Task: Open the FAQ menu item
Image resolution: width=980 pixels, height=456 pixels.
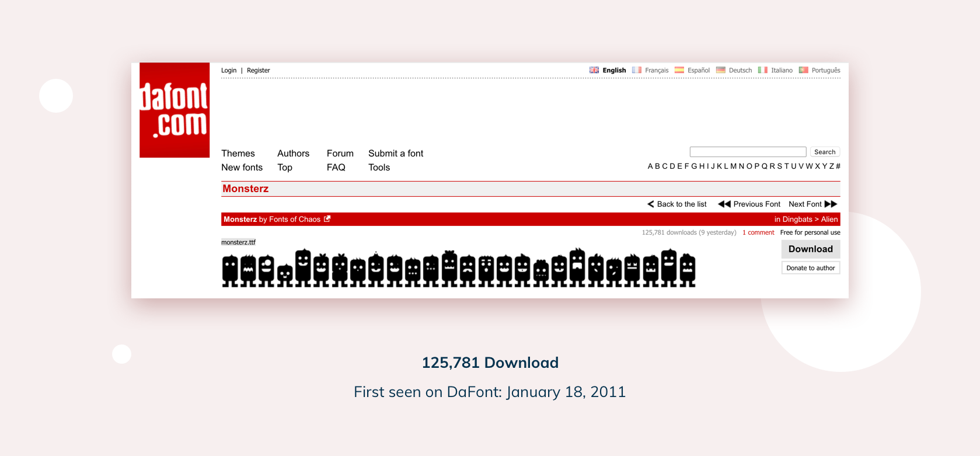Action: point(336,167)
